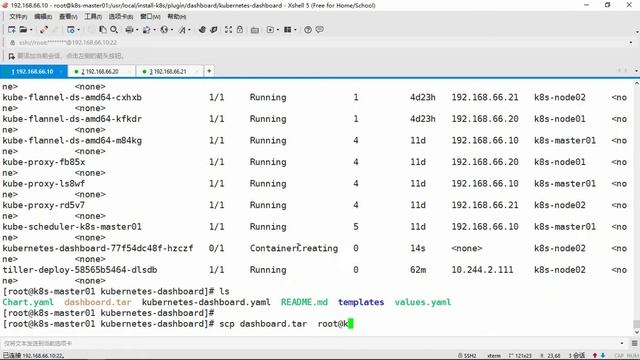Open the tab list dropdown at far right
Viewport: 640px width, 360px height.
click(x=636, y=71)
